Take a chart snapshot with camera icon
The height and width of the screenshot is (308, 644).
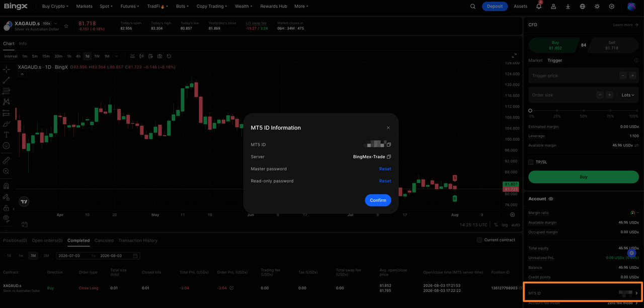tap(159, 56)
